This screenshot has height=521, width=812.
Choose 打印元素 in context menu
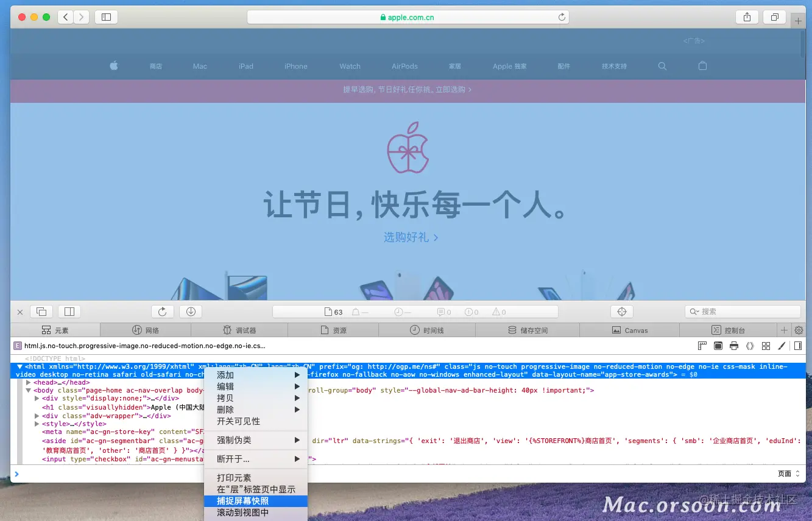[256, 478]
